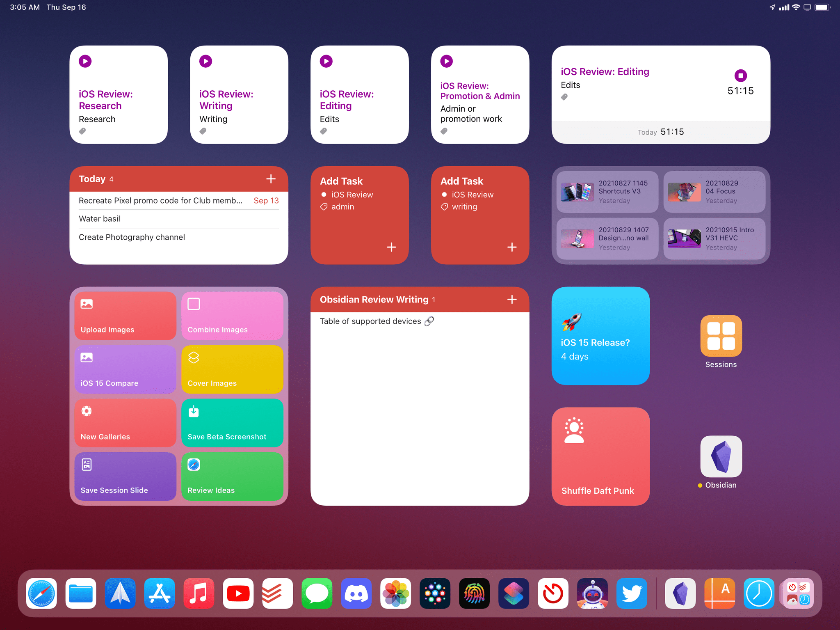840x630 pixels.
Task: Open the orange letter A app in dock
Action: (x=720, y=593)
